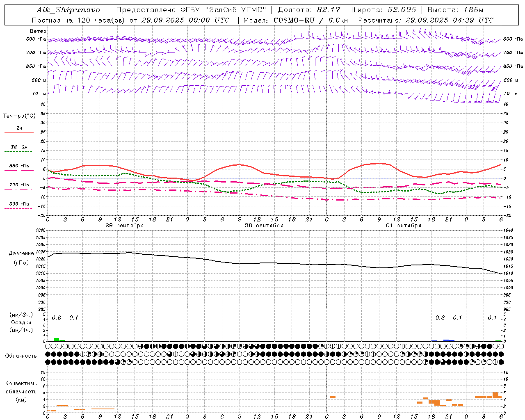Viewport: 525px width, 420px height.
Task: Click the green precipitation bar on 29 сентября
Action: coord(57,340)
